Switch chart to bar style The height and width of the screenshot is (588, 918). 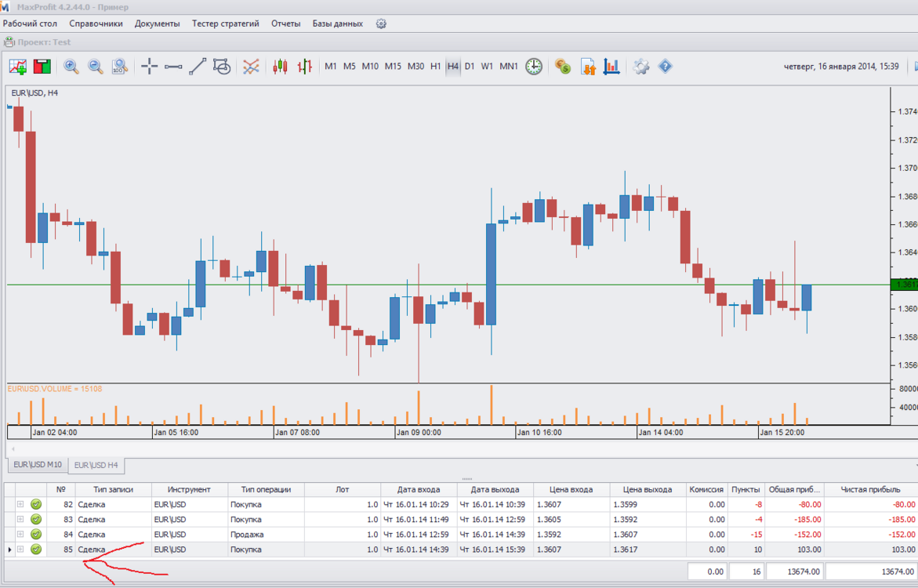(x=304, y=67)
